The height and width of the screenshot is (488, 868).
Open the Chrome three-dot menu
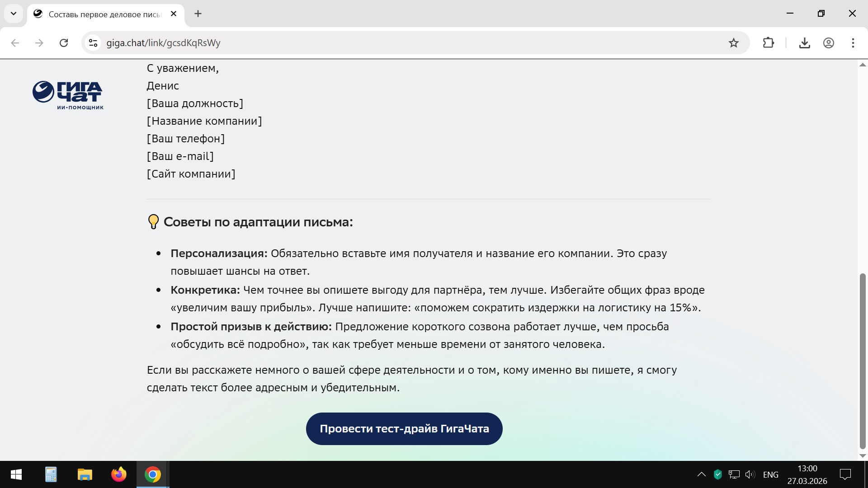click(x=853, y=43)
